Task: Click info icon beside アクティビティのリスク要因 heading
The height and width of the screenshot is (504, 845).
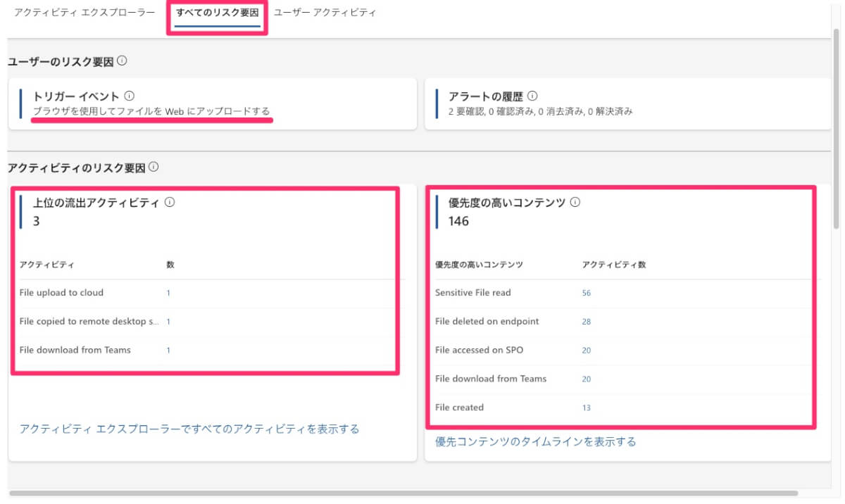Action: coord(154,168)
